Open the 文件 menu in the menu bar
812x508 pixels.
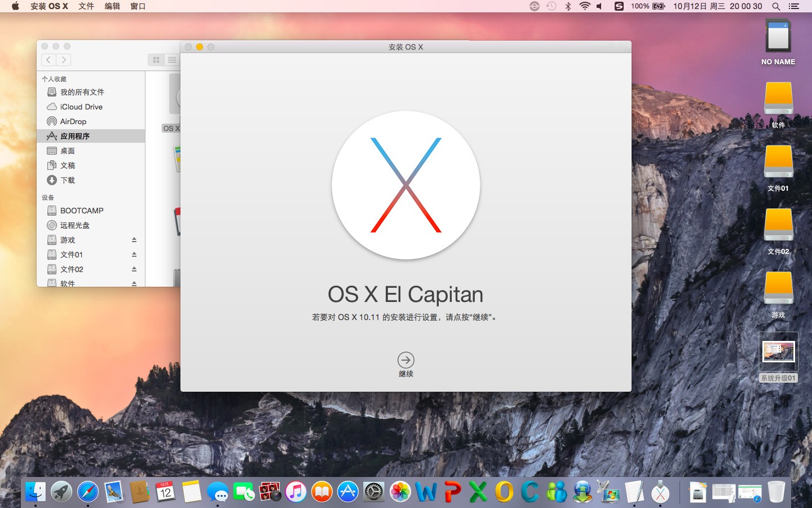[86, 6]
